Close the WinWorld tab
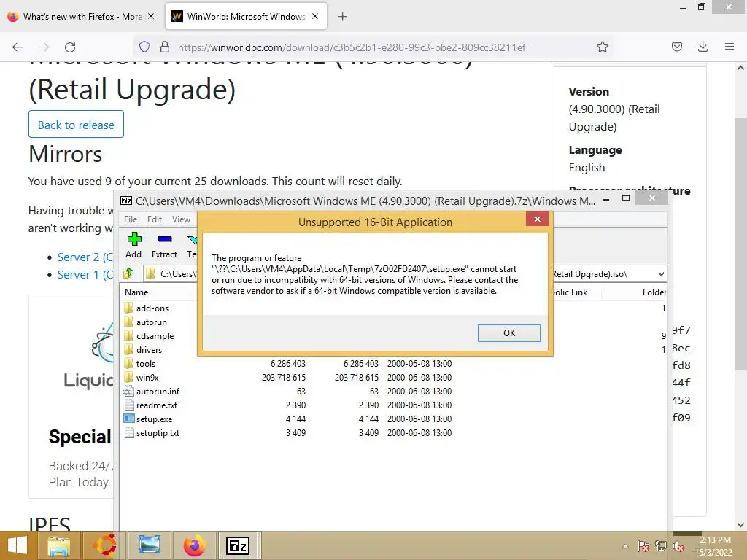This screenshot has width=747, height=560. coord(315,16)
